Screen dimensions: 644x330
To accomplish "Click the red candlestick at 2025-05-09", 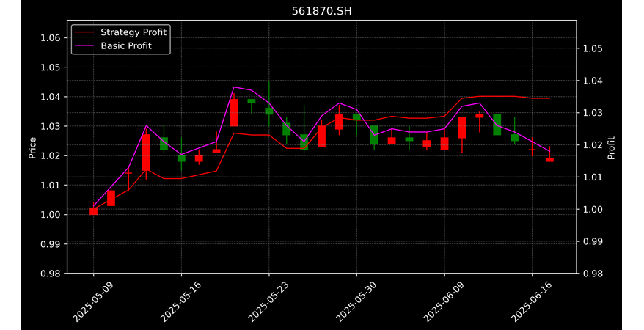I will (x=93, y=211).
